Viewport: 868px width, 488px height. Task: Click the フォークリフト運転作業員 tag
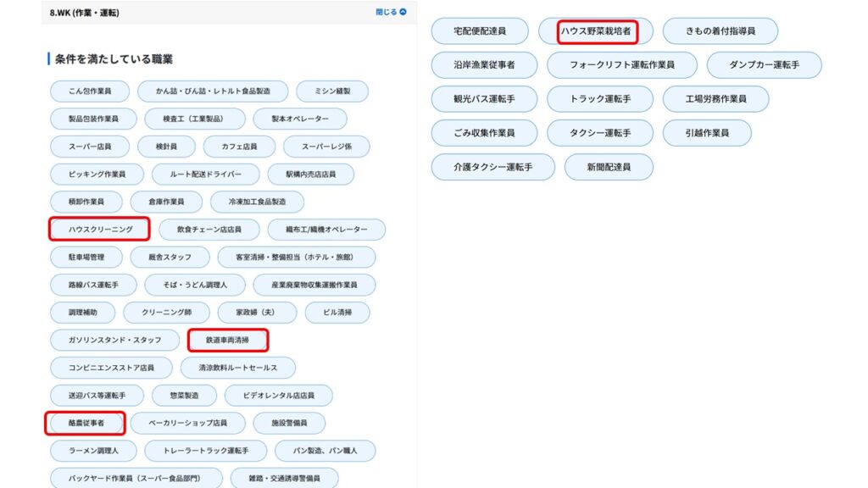click(621, 65)
